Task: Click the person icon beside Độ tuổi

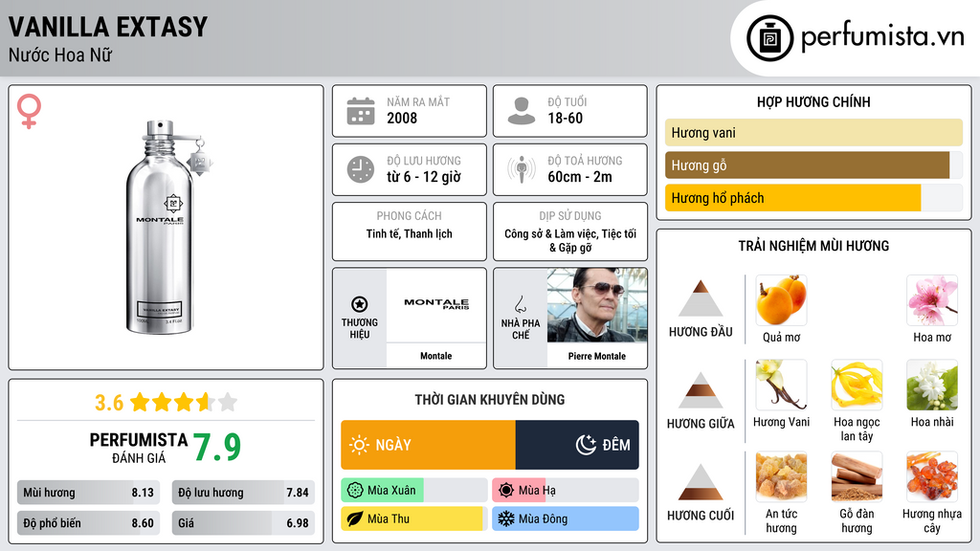Action: pyautogui.click(x=522, y=111)
